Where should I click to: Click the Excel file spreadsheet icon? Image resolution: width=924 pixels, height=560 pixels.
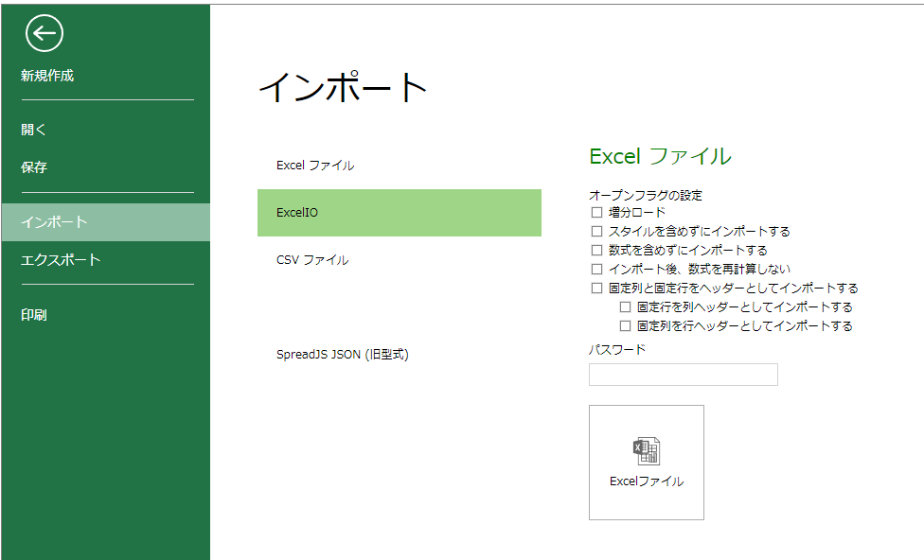tap(647, 451)
